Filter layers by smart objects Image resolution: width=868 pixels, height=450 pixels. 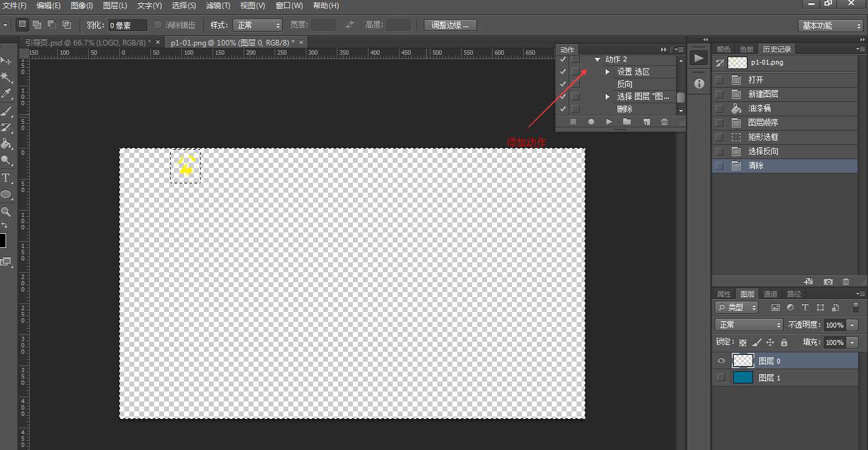tap(835, 307)
